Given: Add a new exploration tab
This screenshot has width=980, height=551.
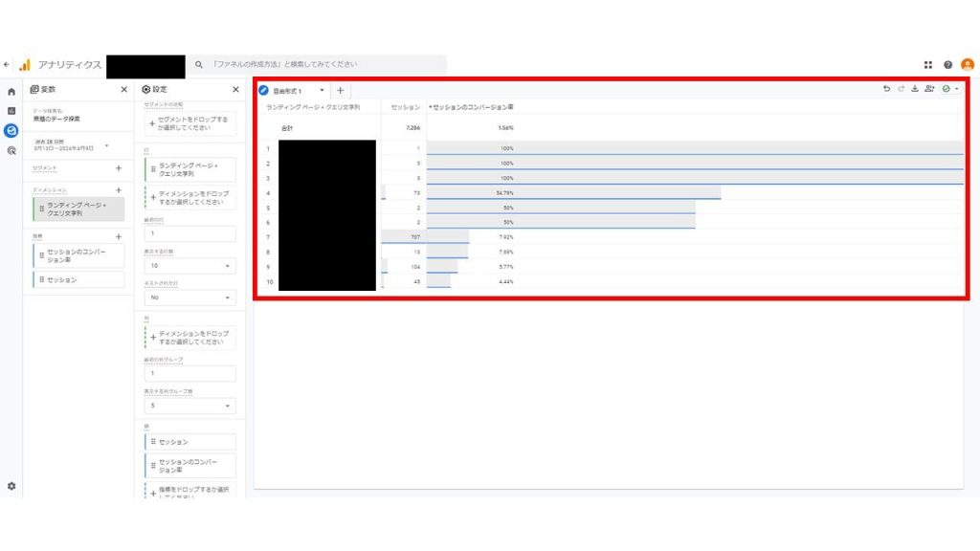Looking at the screenshot, I should point(340,91).
